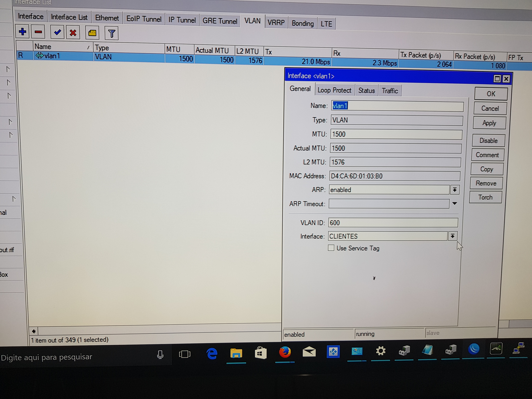
Task: Open the Ethernet tab in Interface List
Action: (x=107, y=18)
